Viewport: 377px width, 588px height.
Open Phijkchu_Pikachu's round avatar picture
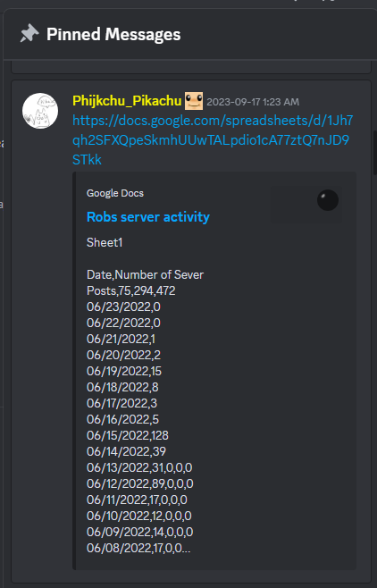pyautogui.click(x=40, y=111)
